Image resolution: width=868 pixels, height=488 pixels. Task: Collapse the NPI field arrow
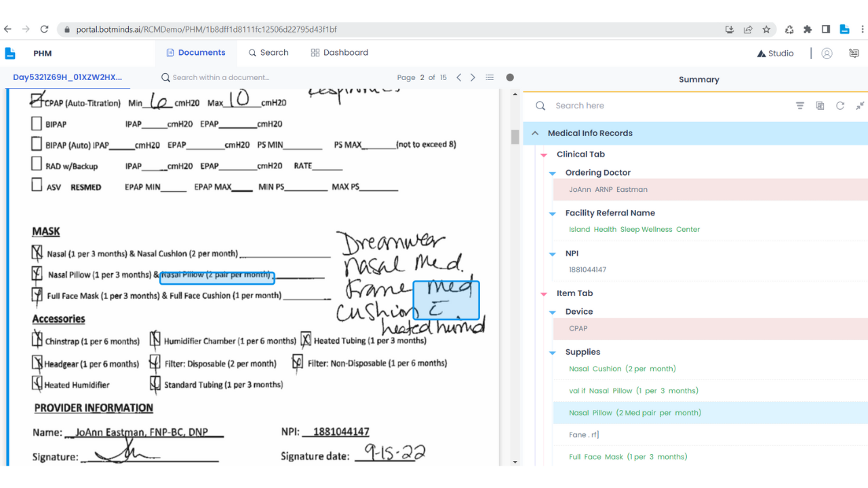553,254
